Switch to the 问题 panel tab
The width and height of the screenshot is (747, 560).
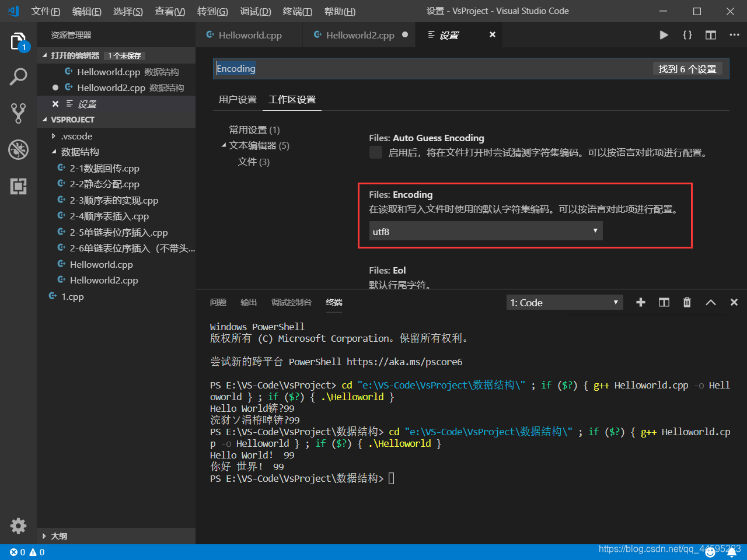point(218,302)
